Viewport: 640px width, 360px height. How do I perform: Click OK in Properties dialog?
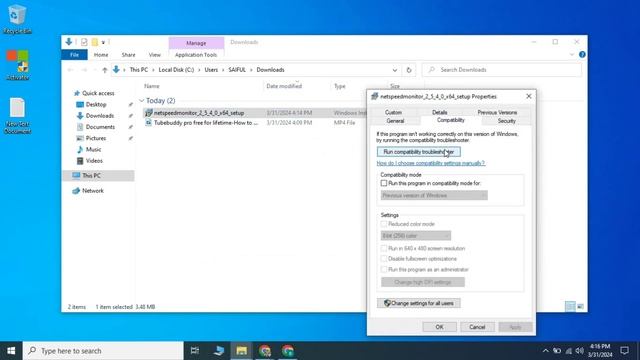(x=439, y=327)
